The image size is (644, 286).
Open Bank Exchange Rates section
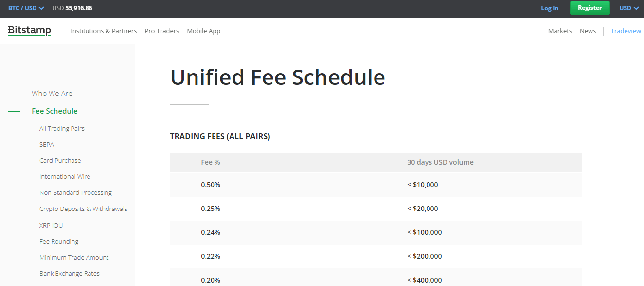[x=70, y=274]
